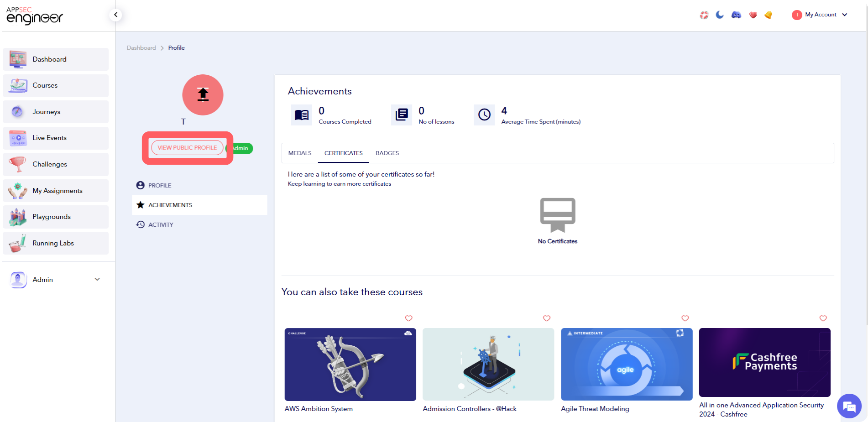Screen dimensions: 868x422
Task: Switch to the Badges tab
Action: (387, 153)
